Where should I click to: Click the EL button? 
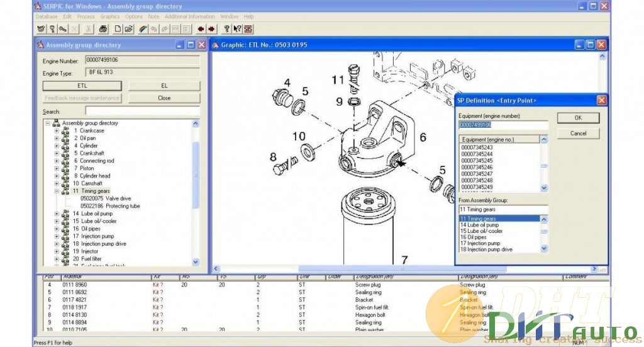coord(164,86)
